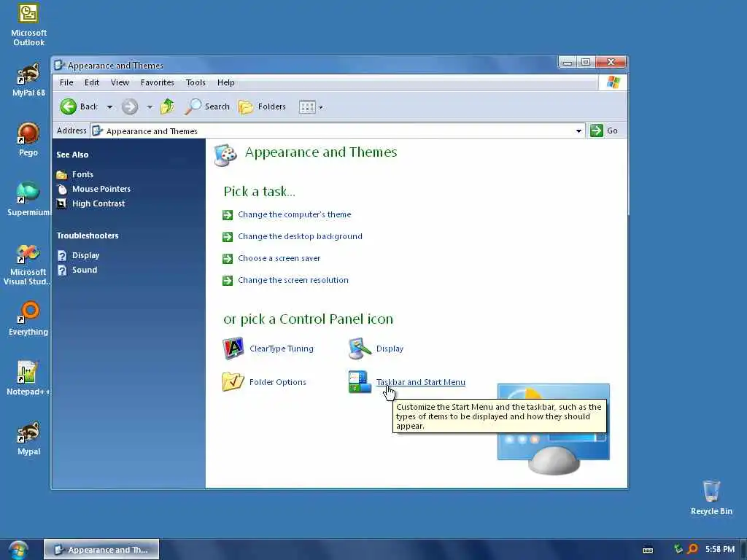Click the Views grid icon
This screenshot has height=560, width=747.
click(x=307, y=107)
